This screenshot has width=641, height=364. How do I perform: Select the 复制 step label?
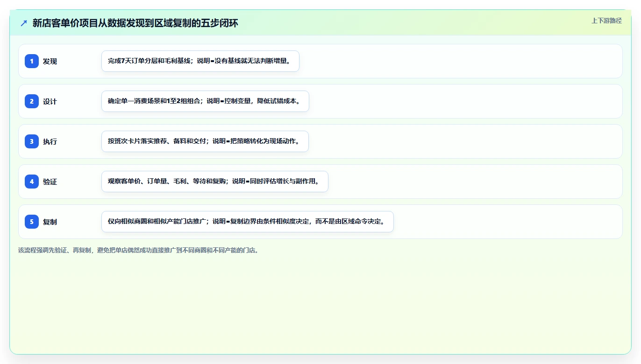pyautogui.click(x=50, y=222)
